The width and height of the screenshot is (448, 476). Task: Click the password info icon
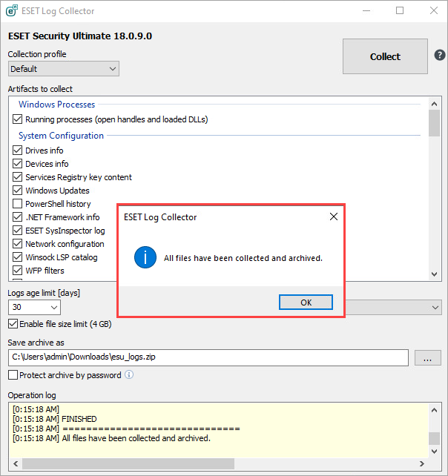(129, 374)
